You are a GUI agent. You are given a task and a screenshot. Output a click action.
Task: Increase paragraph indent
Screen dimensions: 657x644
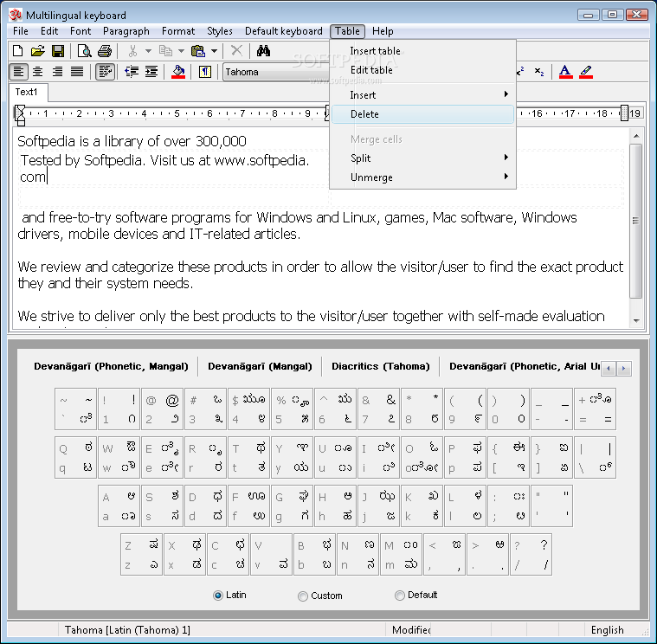click(x=151, y=72)
